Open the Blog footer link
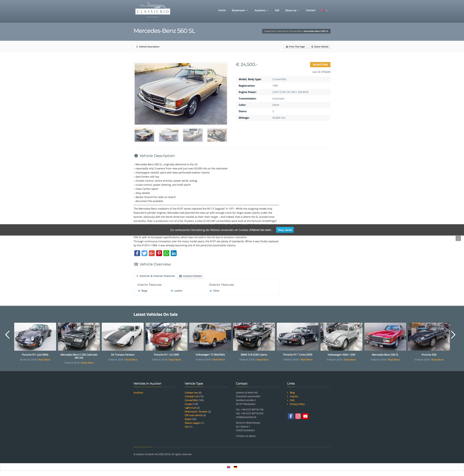 (x=292, y=392)
